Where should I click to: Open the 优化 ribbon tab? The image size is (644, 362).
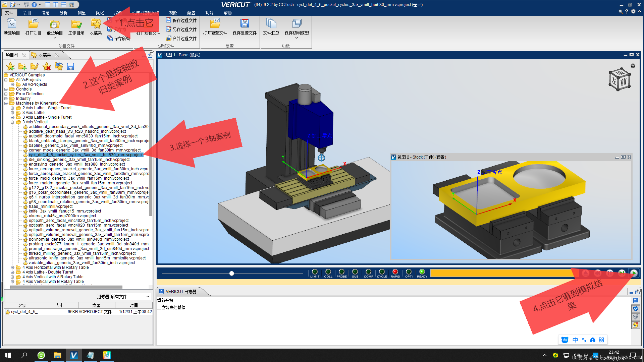[x=100, y=13]
